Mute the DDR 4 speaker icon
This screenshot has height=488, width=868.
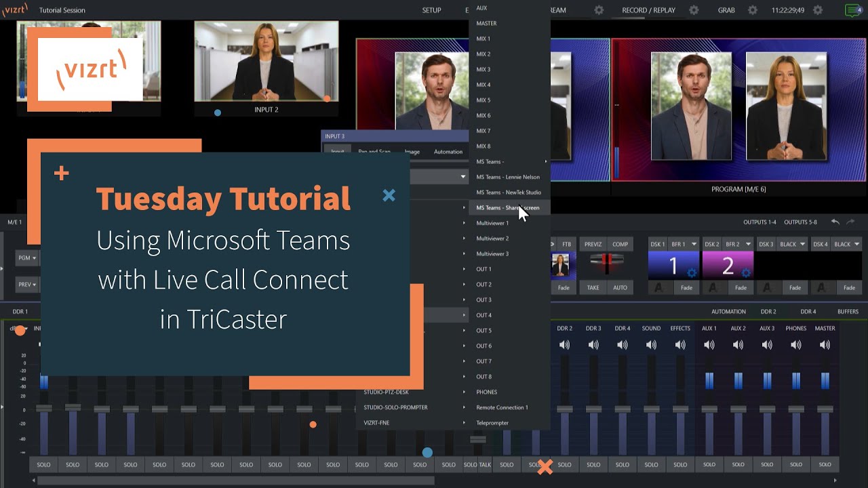tap(623, 345)
